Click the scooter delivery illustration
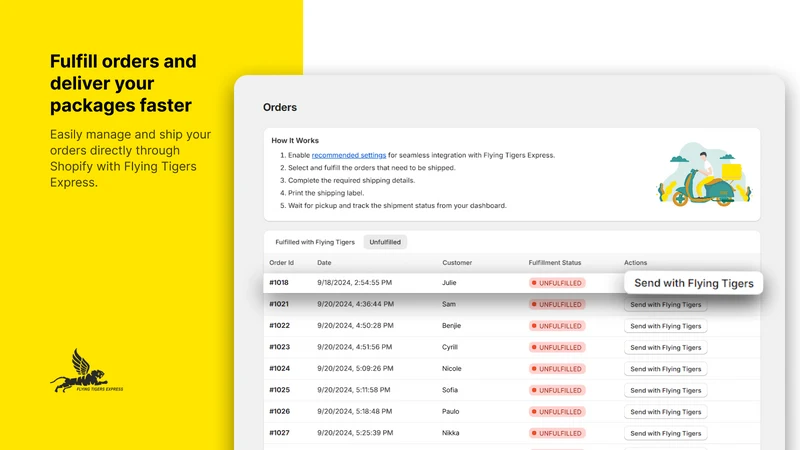Image resolution: width=800 pixels, height=450 pixels. (704, 174)
